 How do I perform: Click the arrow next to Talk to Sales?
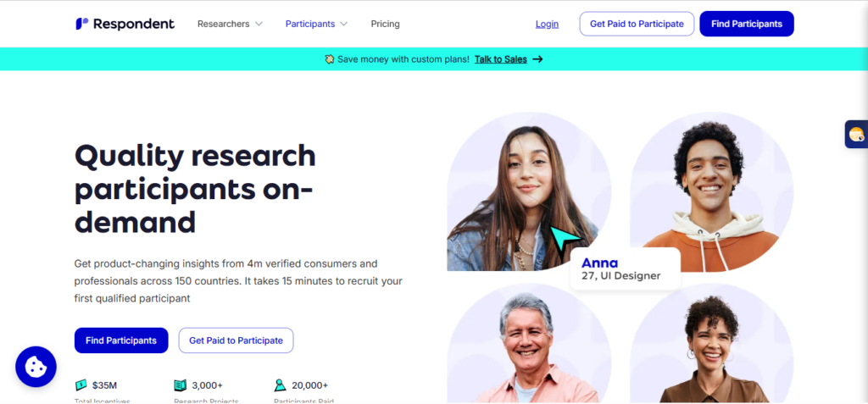click(x=537, y=59)
